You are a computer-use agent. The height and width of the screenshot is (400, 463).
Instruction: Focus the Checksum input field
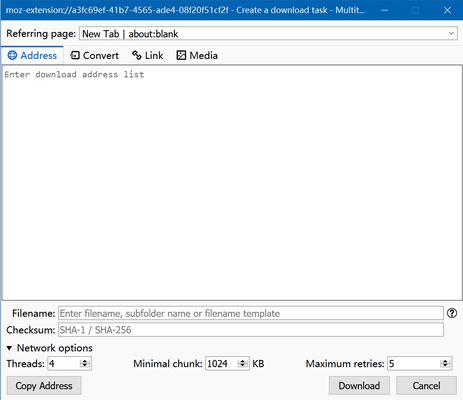pyautogui.click(x=251, y=330)
